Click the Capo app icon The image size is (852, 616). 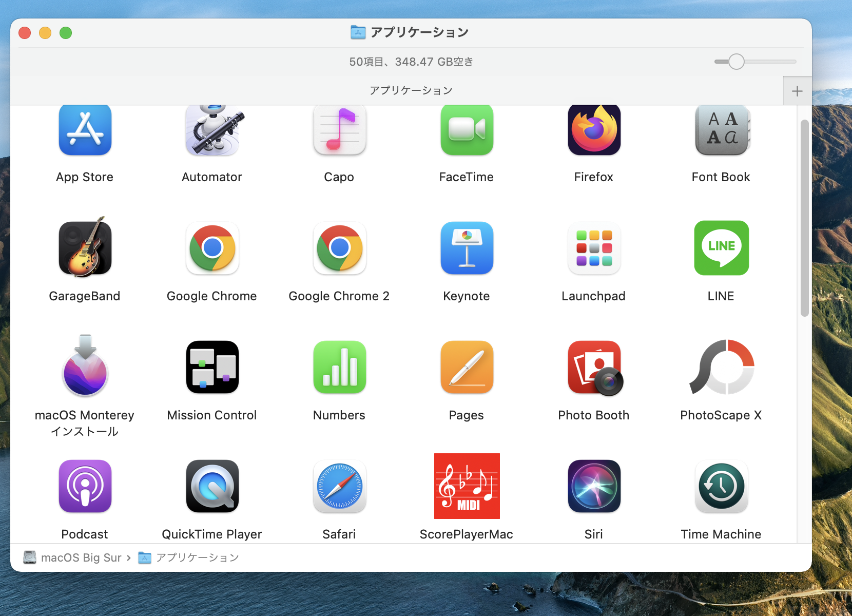tap(339, 130)
